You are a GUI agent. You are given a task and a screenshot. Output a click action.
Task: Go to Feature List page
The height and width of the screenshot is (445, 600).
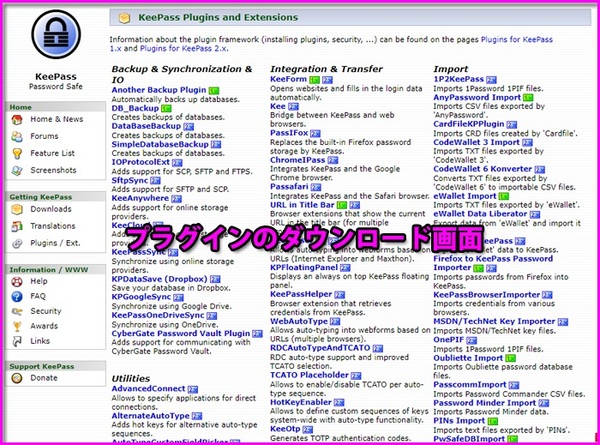point(52,153)
